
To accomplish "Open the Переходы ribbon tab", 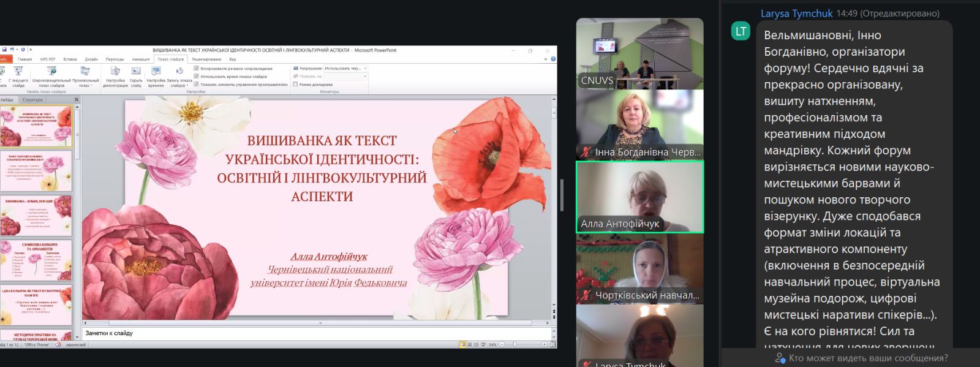I will coord(115,59).
